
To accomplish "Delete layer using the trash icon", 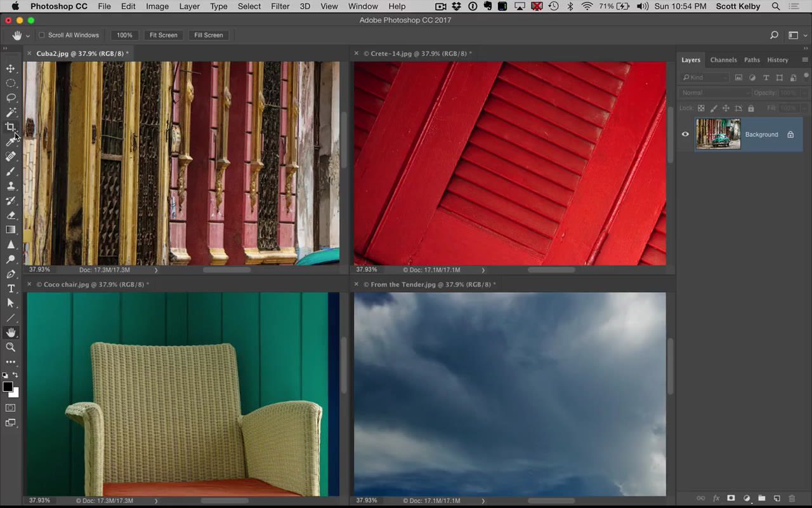I will point(792,498).
